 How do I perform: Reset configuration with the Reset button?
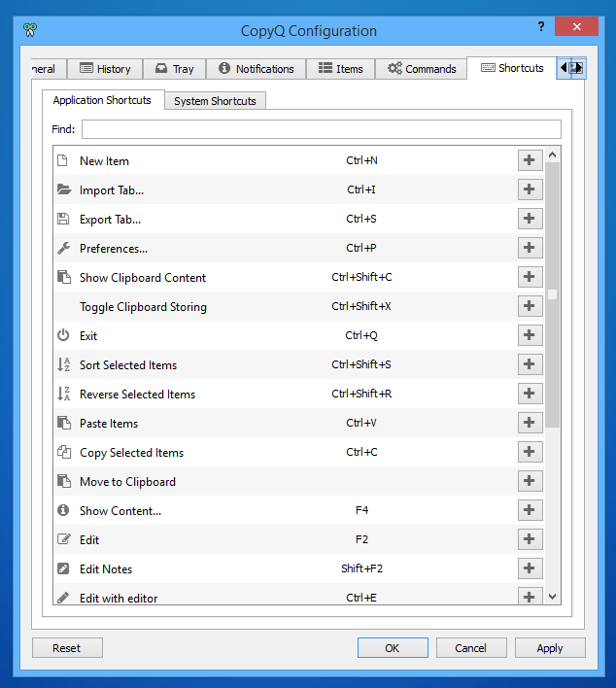pos(67,648)
